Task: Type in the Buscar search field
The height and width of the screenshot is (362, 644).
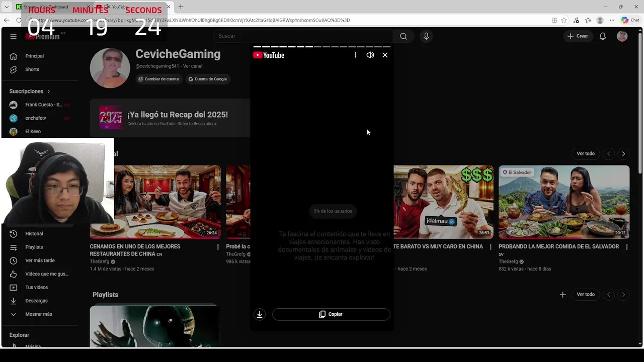Action: 303,36
